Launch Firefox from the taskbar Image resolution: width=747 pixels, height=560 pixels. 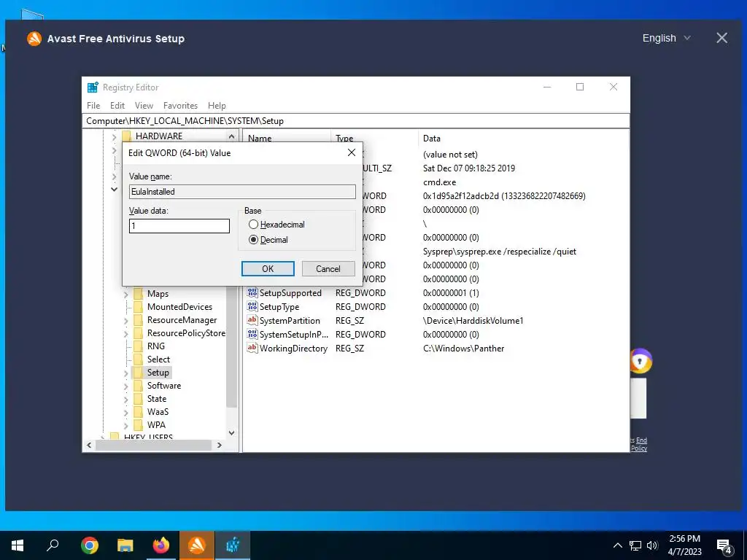(x=161, y=545)
